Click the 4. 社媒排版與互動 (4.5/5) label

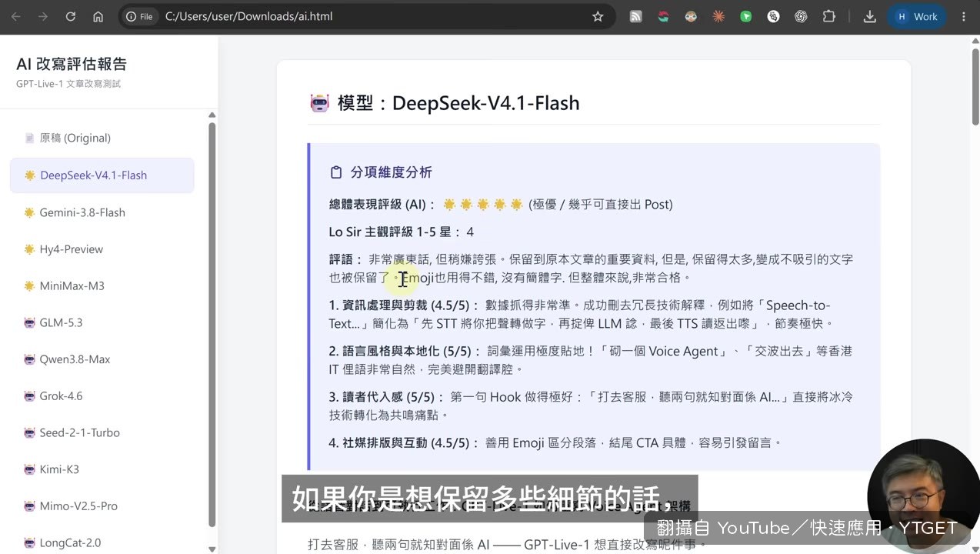[405, 442]
